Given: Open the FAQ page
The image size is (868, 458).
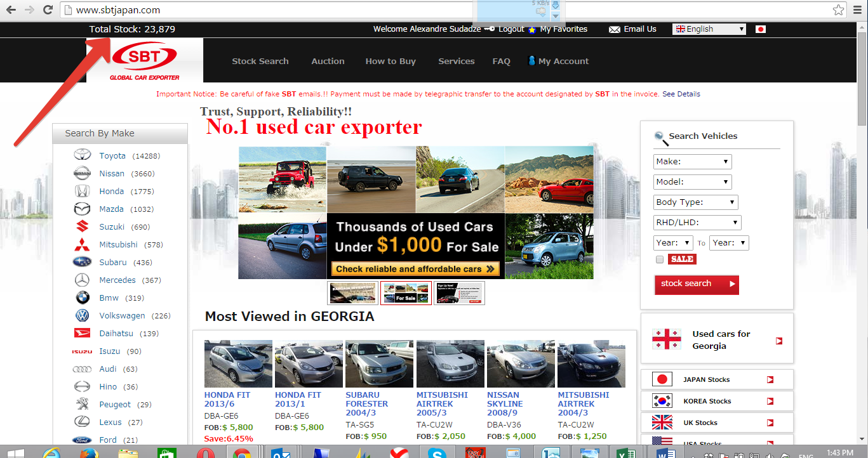Looking at the screenshot, I should click(502, 62).
